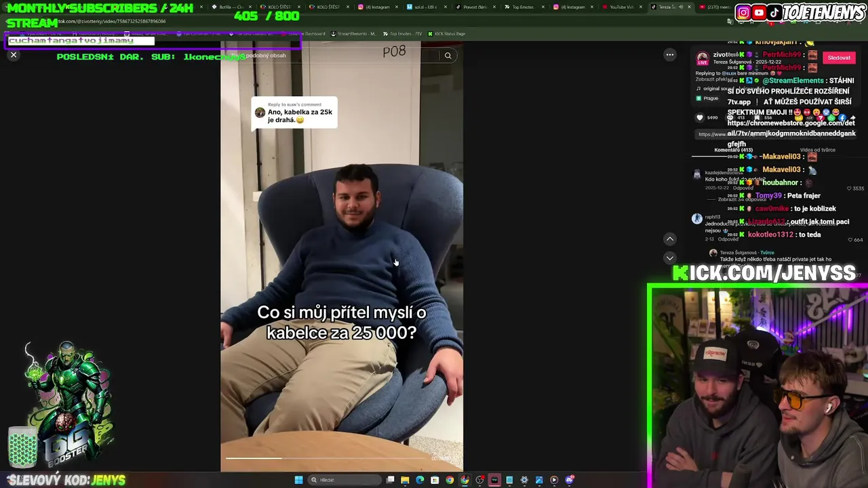This screenshot has height=488, width=868.
Task: Open OBS Studio icon in taskbar
Action: coord(479,480)
